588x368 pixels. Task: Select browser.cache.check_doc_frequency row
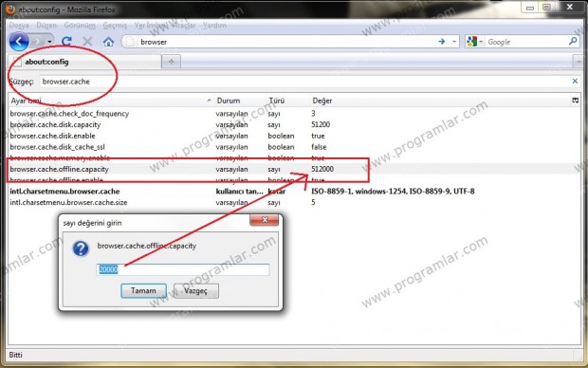(x=294, y=113)
